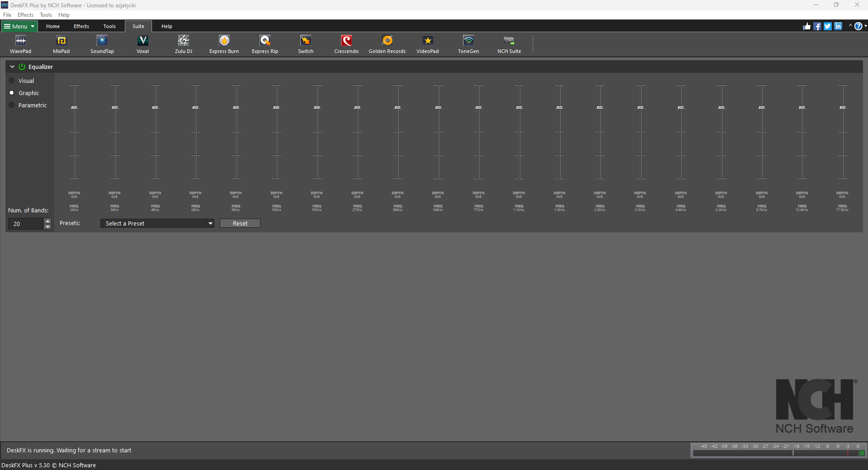Launch Crescendo notation icon
This screenshot has height=470, width=868.
tap(346, 44)
